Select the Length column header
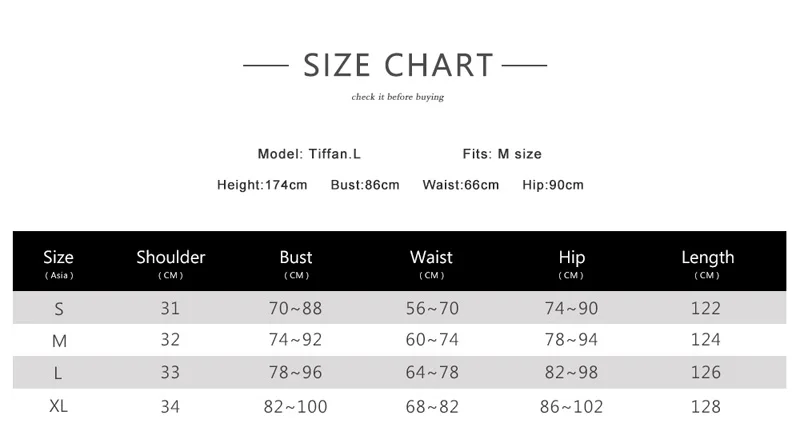The width and height of the screenshot is (800, 423). (707, 262)
